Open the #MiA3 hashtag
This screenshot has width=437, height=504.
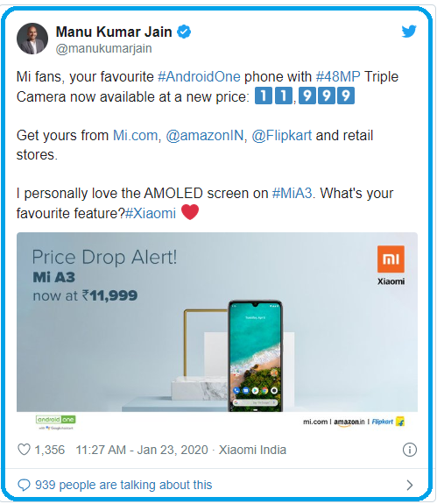pyautogui.click(x=292, y=194)
